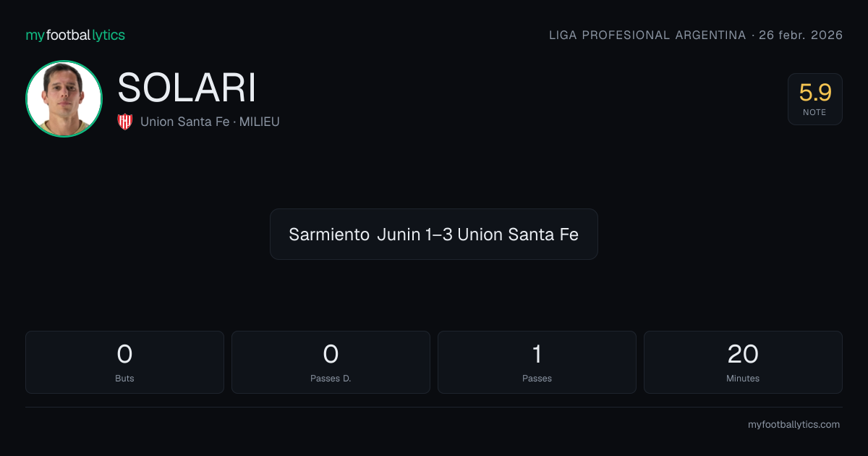Select the 5.9 NOTE rating badge
The width and height of the screenshot is (868, 456).
click(x=815, y=99)
